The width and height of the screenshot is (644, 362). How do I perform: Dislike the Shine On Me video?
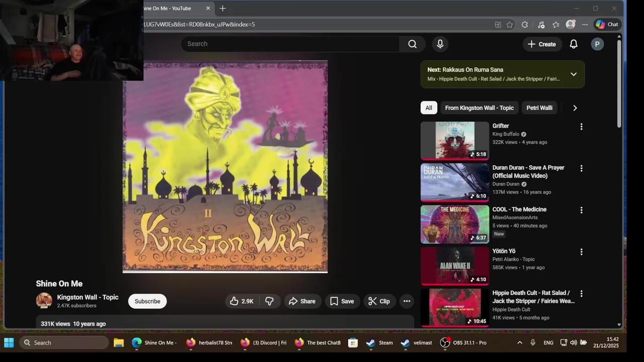[x=270, y=301]
